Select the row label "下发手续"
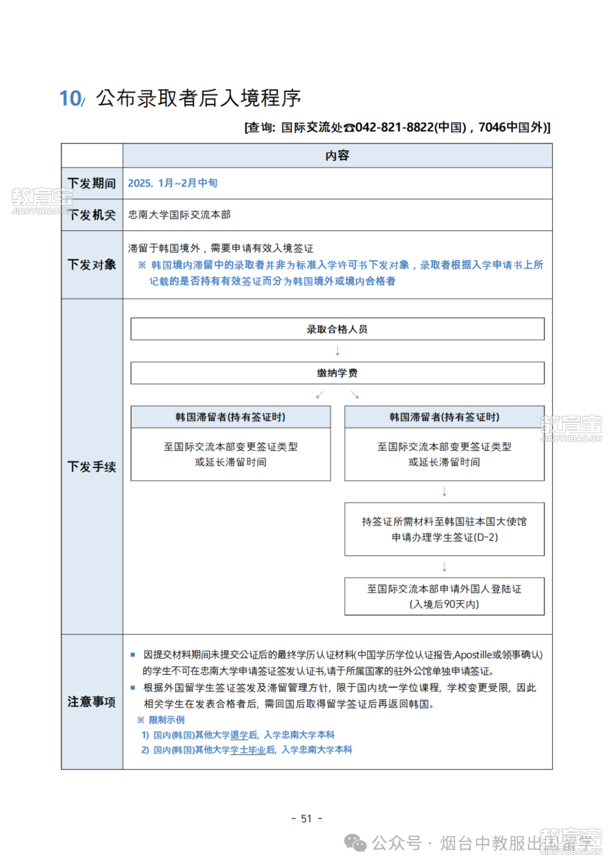 (92, 466)
